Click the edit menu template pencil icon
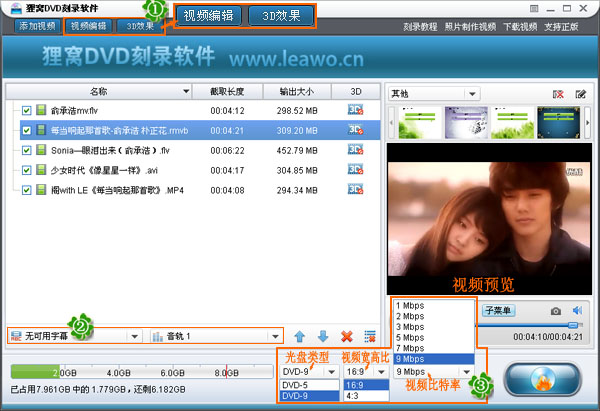 click(x=580, y=94)
